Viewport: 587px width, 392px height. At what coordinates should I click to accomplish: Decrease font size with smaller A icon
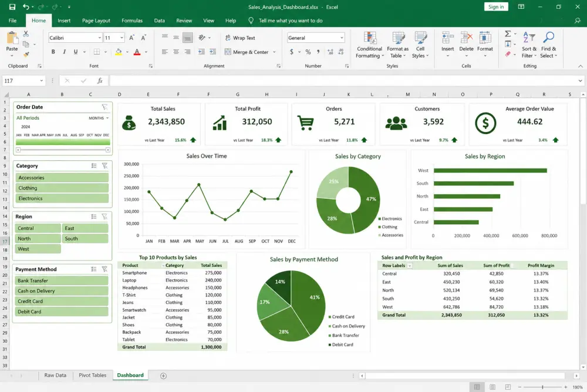pyautogui.click(x=143, y=38)
